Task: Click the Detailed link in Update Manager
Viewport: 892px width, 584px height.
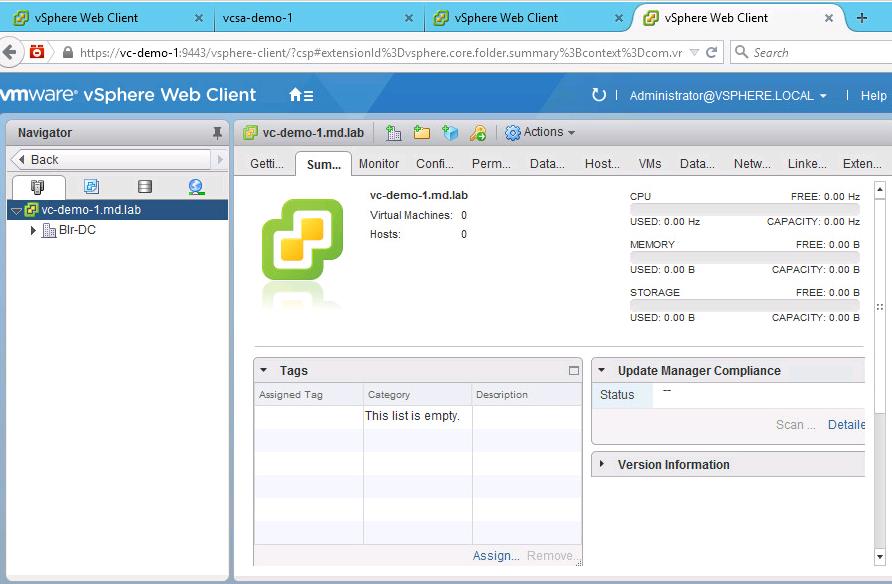Action: point(846,425)
